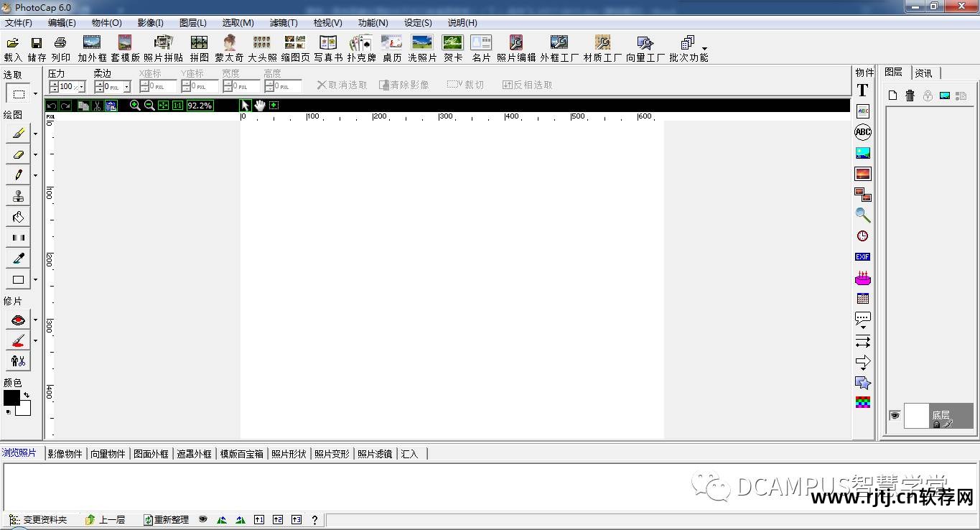Expand the eraser tool options arrow
This screenshot has height=530, width=980.
(x=35, y=154)
